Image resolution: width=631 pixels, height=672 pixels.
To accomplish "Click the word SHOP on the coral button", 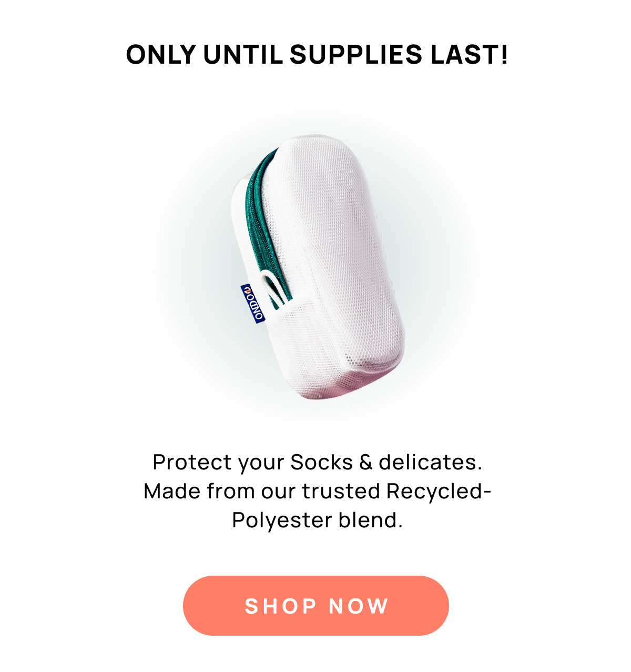I will [x=281, y=606].
